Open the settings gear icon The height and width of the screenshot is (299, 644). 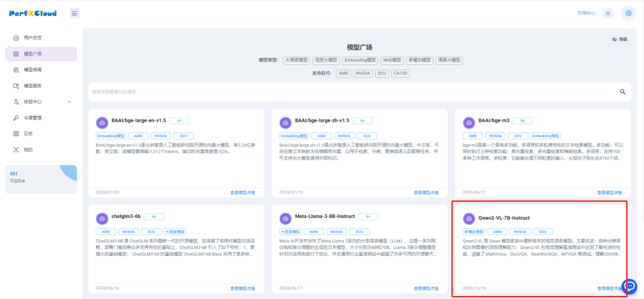[x=628, y=13]
